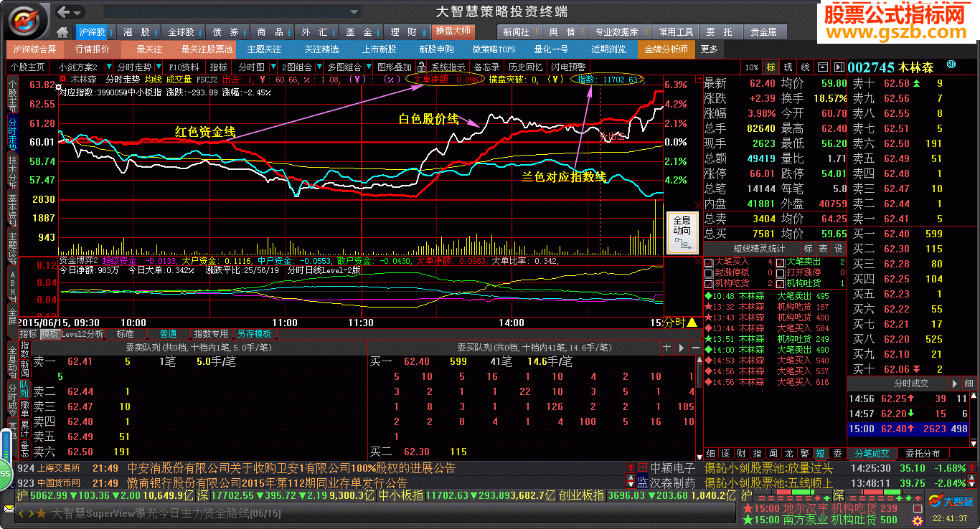Click the 标 button in 短线精灵统计
The height and width of the screenshot is (529, 980).
808,249
